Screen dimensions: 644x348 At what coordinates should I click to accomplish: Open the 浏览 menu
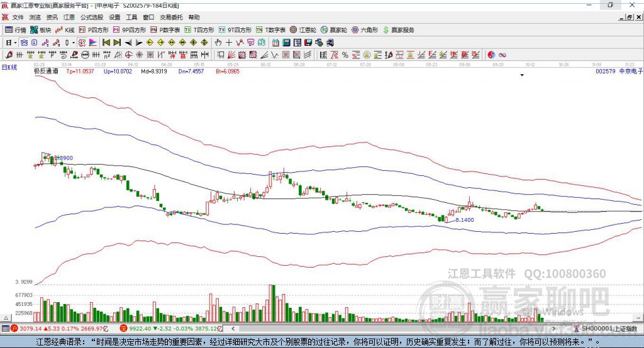tap(35, 17)
